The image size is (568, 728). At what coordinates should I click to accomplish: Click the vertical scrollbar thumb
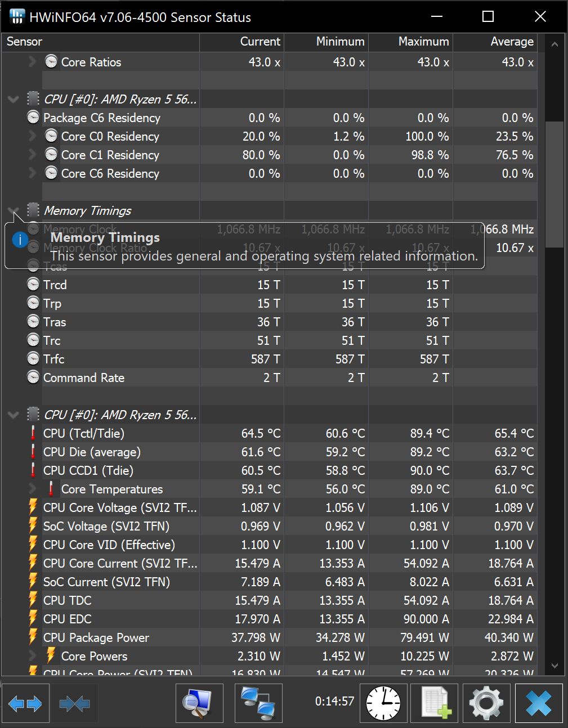pos(554,185)
